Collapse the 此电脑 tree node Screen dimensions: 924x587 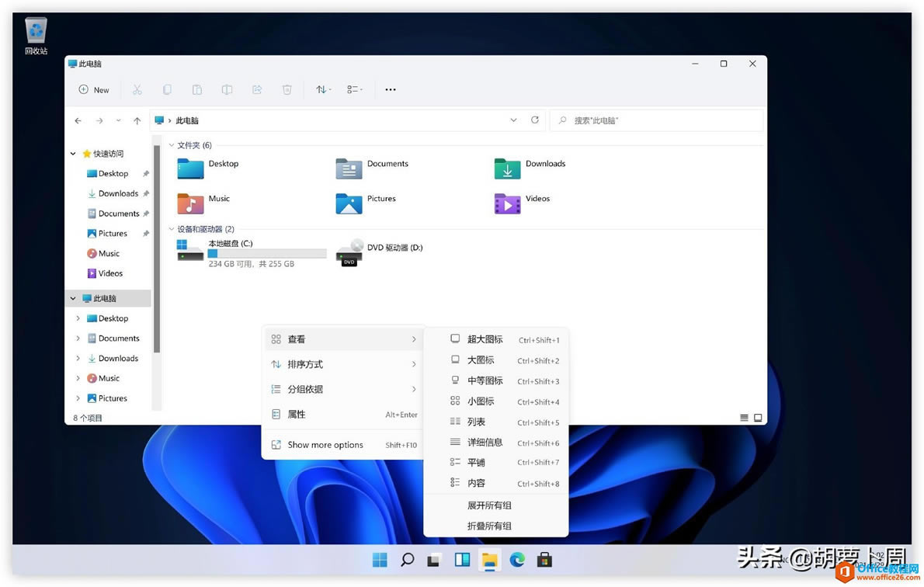tap(73, 298)
